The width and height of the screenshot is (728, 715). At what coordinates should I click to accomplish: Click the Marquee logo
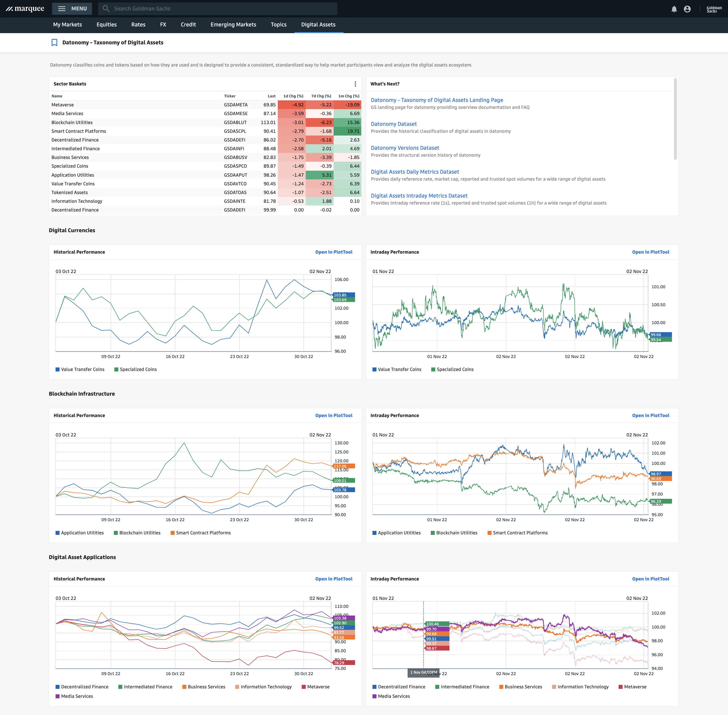(25, 9)
